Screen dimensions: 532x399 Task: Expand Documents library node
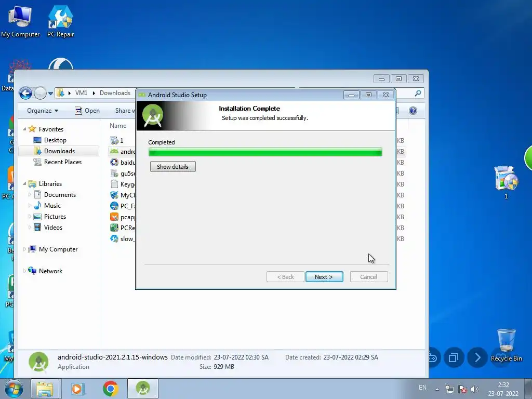pos(30,195)
